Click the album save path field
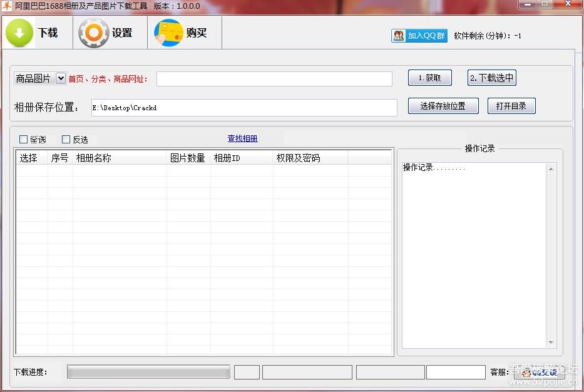This screenshot has width=584, height=392. pyautogui.click(x=244, y=108)
